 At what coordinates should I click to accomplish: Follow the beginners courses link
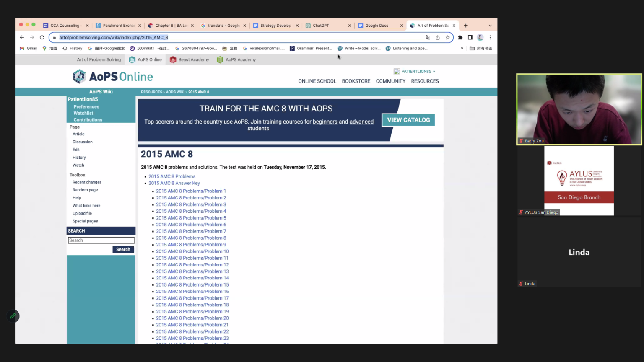click(x=325, y=122)
